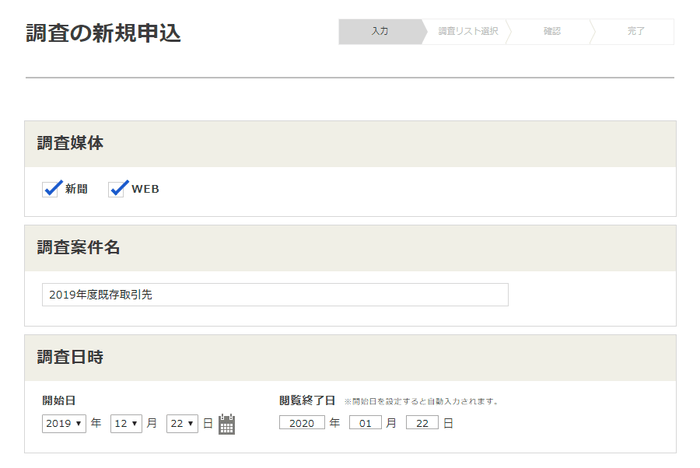Viewport: 700px width, 468px height.
Task: Switch to the 確認 step
Action: coord(551,31)
